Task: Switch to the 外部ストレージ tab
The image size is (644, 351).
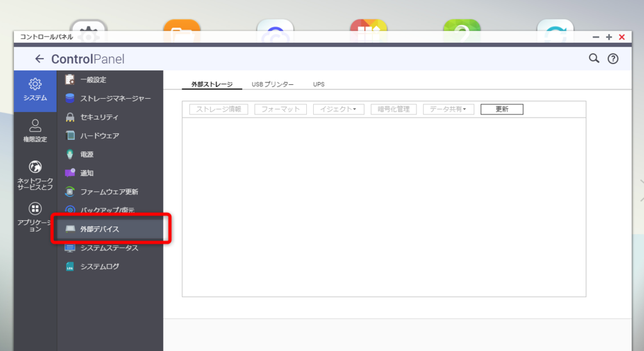Action: [x=212, y=84]
